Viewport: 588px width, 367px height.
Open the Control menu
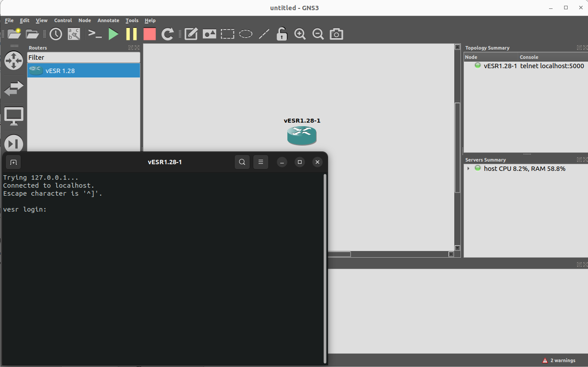(x=63, y=20)
